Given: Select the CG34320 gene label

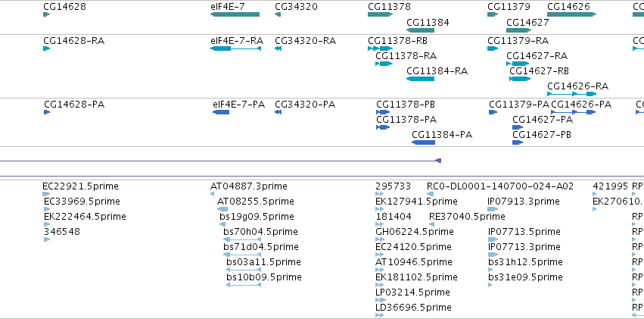Looking at the screenshot, I should click(296, 7).
